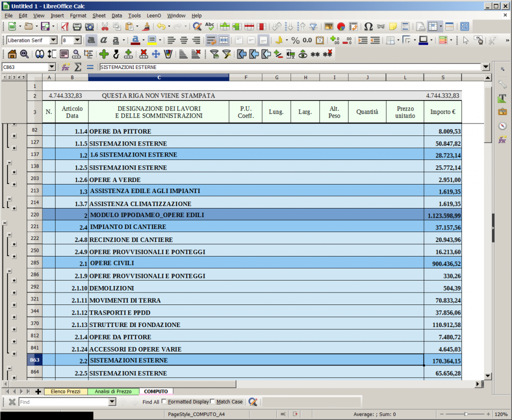The image size is (512, 420).
Task: Apply yellow background color swatch
Action: (152, 40)
